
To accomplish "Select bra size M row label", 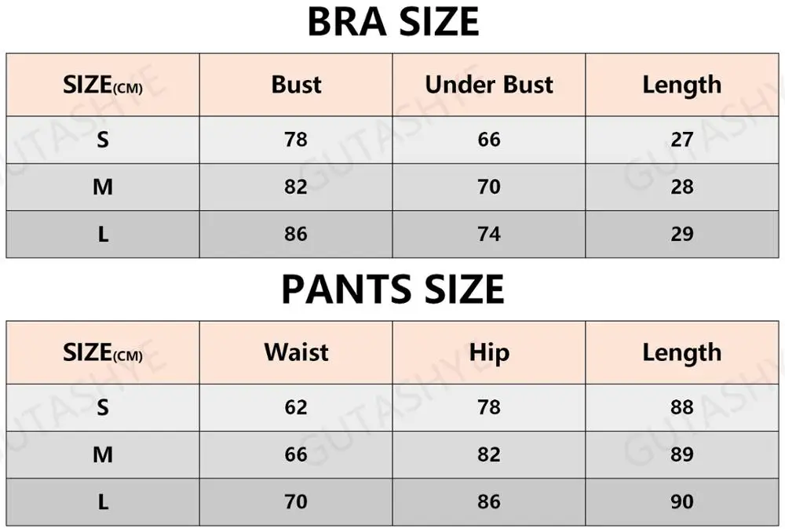I will tap(103, 187).
